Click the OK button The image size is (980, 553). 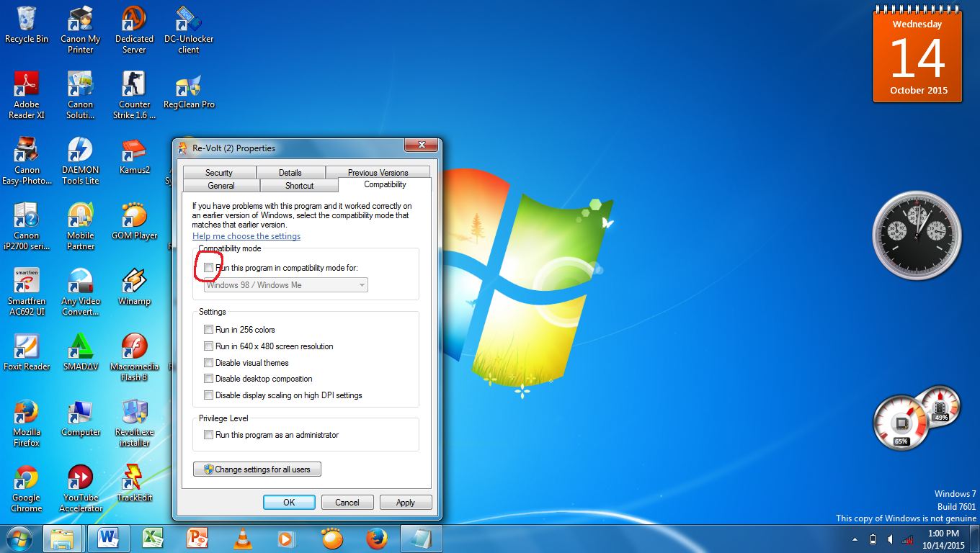pyautogui.click(x=289, y=503)
